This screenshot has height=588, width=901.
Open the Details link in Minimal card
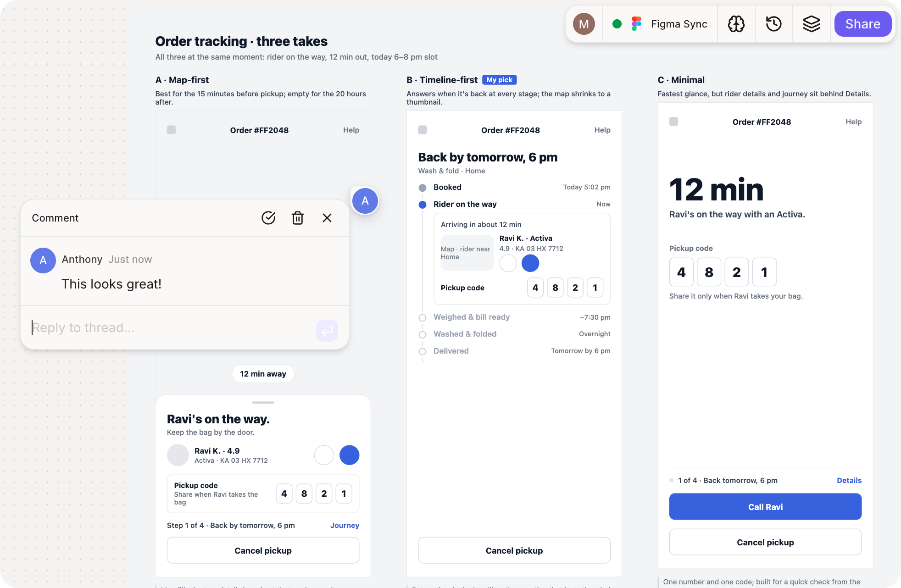(x=849, y=481)
